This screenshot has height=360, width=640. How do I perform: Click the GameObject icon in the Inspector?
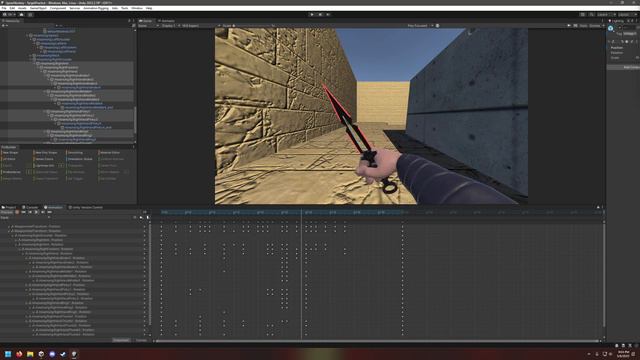[611, 29]
